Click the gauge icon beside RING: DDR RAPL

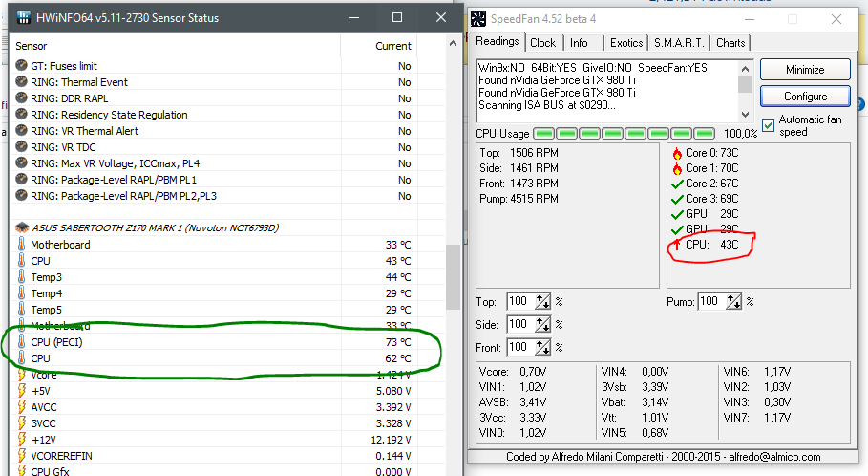point(22,98)
